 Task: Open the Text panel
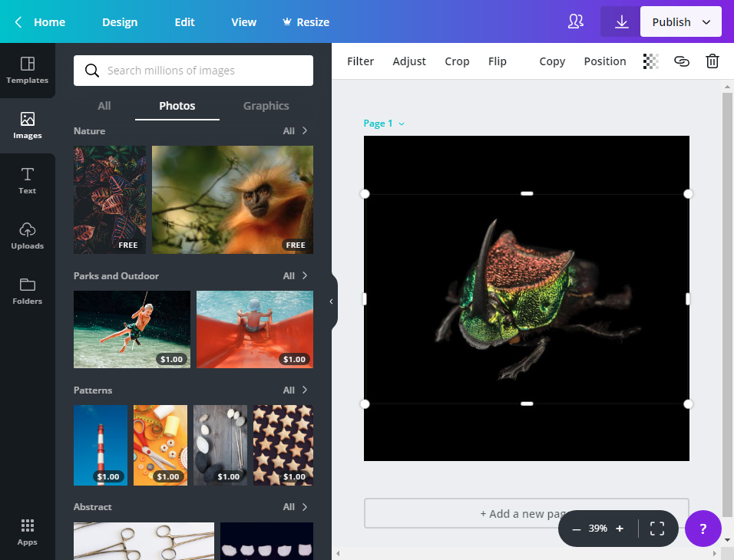[x=27, y=181]
